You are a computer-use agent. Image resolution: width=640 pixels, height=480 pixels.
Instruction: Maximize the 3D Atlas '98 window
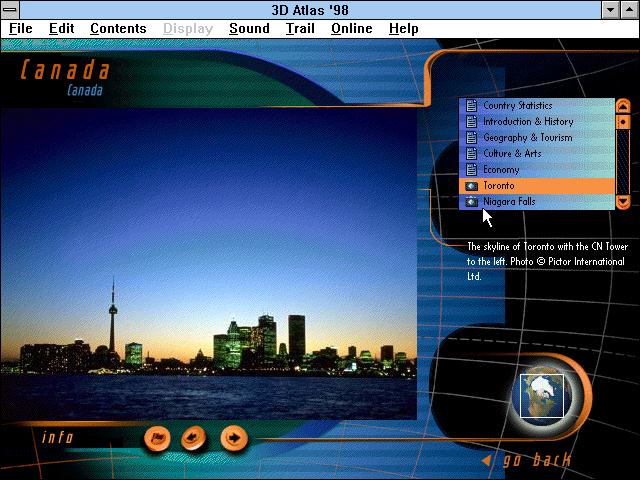click(630, 9)
